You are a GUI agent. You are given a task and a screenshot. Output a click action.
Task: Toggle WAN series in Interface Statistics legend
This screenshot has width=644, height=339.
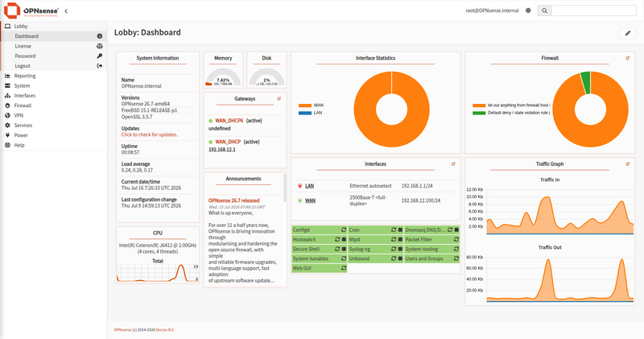pos(311,105)
